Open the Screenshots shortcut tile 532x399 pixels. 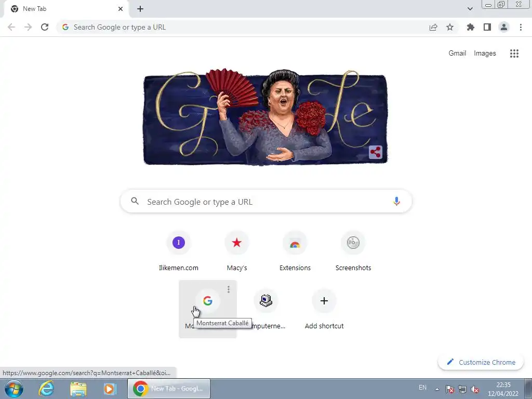[353, 251]
